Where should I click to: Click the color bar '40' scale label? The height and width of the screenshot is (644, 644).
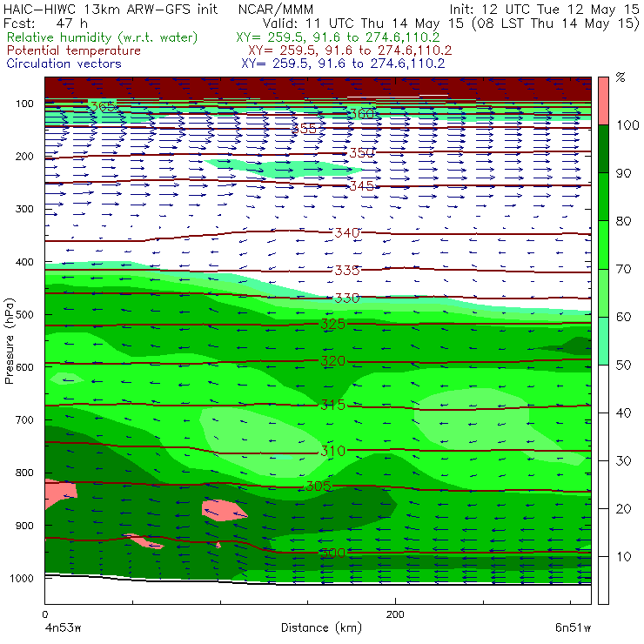coord(623,413)
